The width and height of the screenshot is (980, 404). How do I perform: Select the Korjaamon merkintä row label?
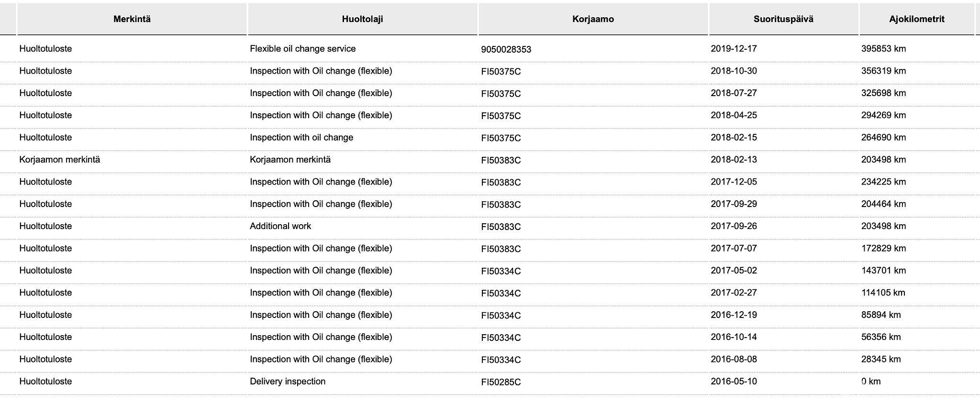coord(60,160)
